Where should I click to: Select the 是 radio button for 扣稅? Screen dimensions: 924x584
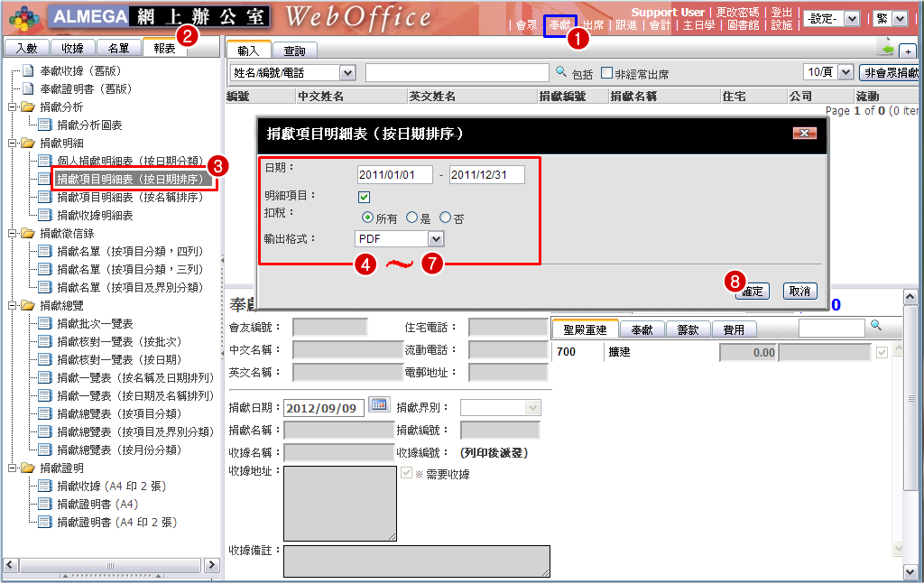tap(412, 218)
